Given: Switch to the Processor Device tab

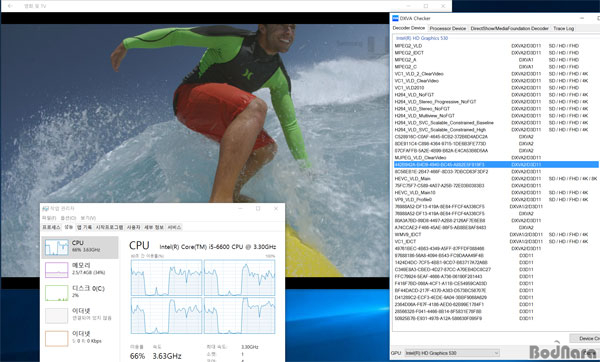Looking at the screenshot, I should click(448, 28).
